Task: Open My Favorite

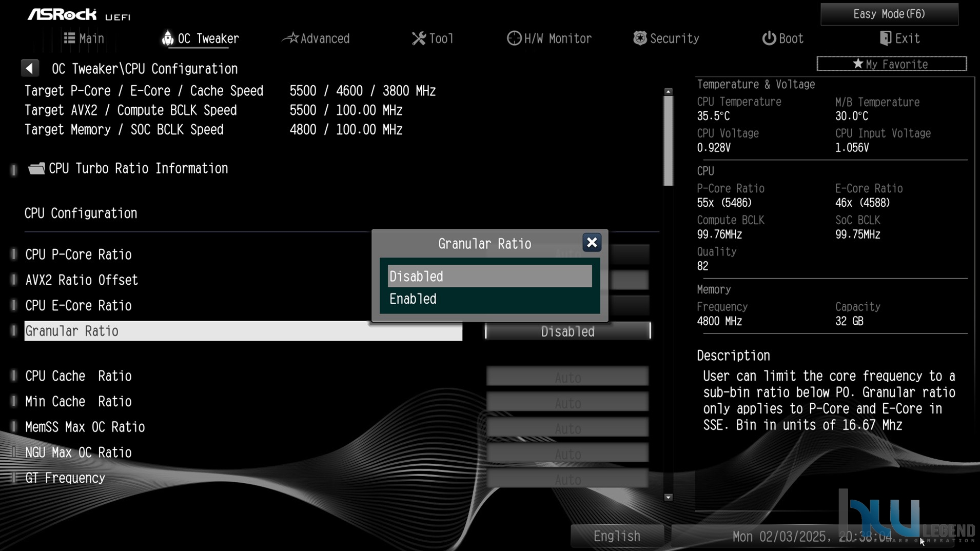Action: tap(892, 64)
